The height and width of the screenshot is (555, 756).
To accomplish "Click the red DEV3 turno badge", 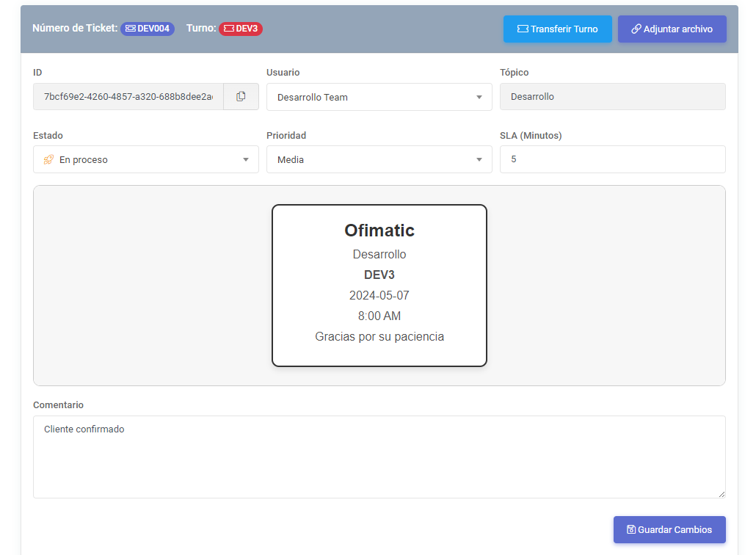I will [x=241, y=29].
